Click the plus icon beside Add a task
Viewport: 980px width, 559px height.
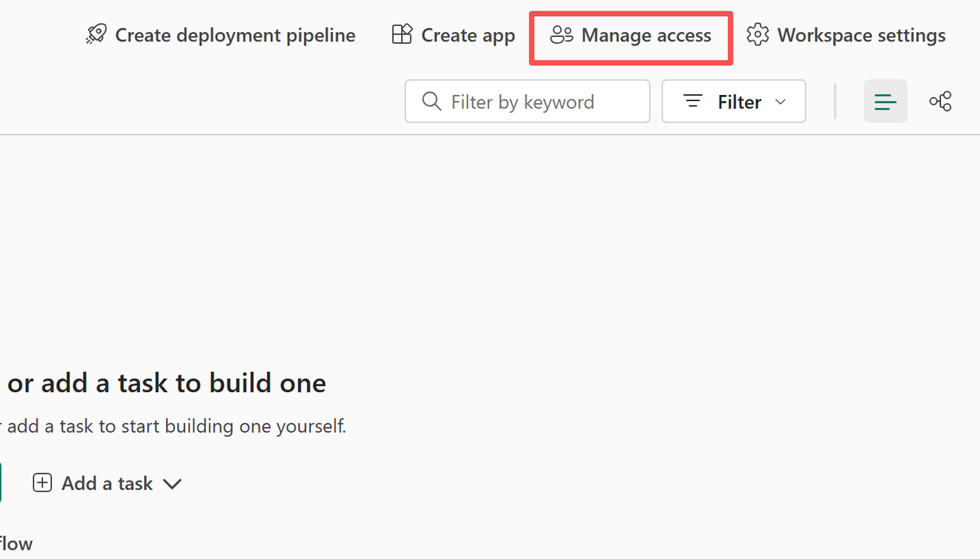coord(42,482)
